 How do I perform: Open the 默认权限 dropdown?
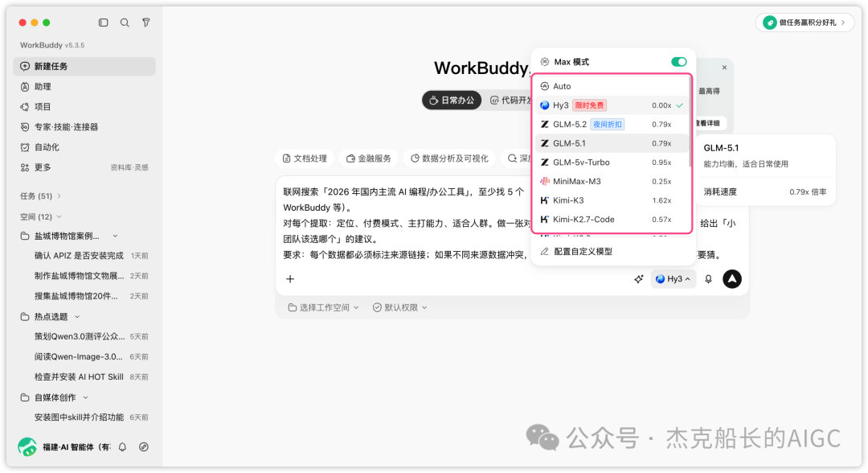[399, 308]
